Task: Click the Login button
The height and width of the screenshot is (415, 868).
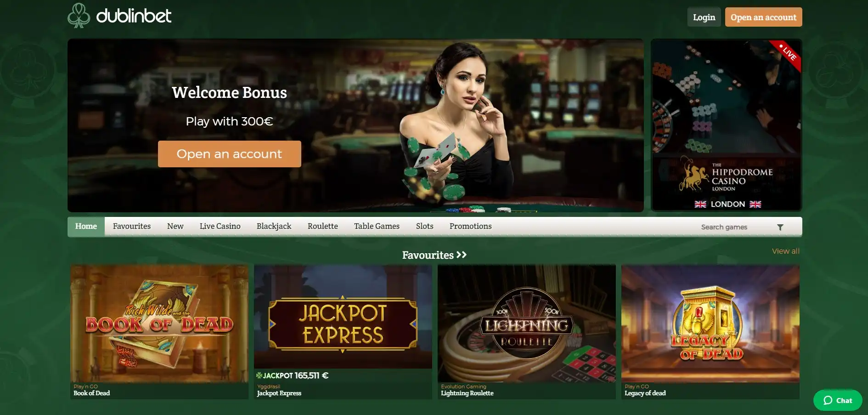Action: tap(704, 17)
